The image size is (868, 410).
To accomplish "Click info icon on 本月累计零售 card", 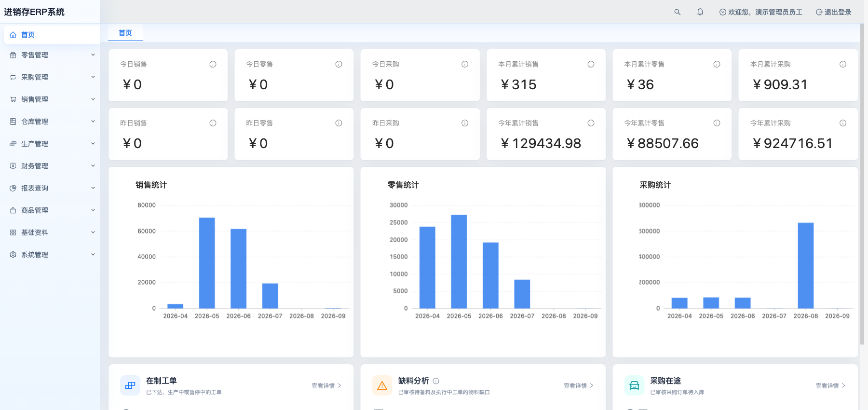I will (x=717, y=64).
